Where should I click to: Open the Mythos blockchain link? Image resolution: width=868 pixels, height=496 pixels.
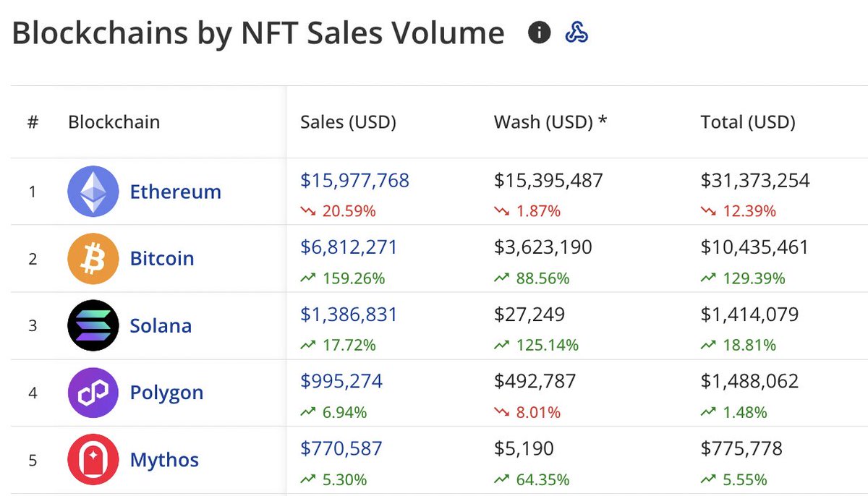click(x=164, y=459)
